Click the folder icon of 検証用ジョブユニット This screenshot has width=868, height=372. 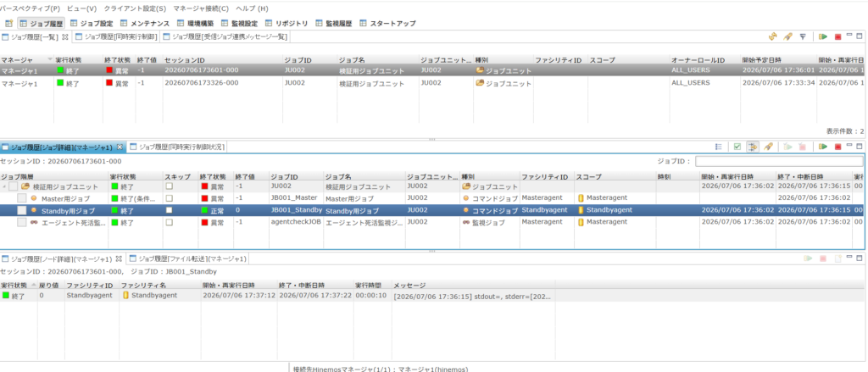(x=25, y=187)
